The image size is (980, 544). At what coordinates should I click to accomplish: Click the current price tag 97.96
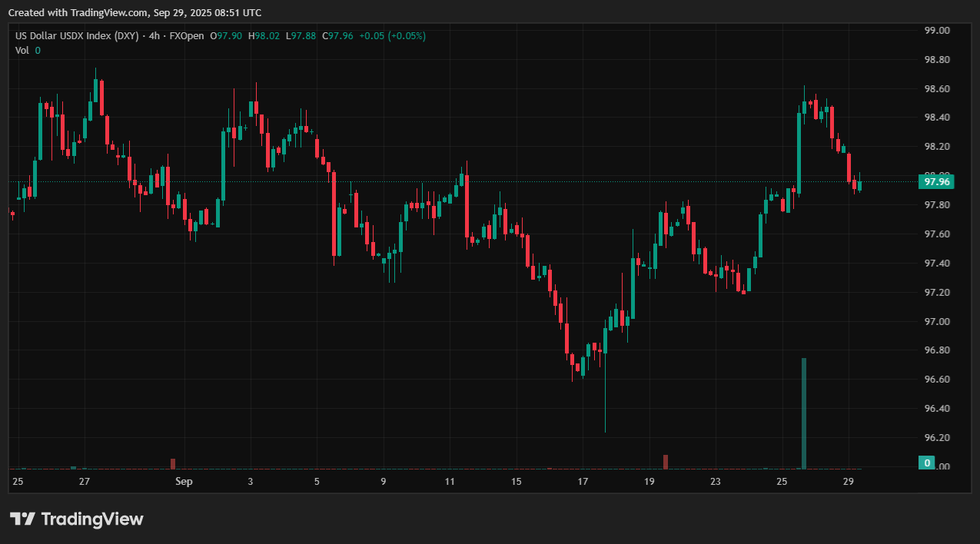[x=937, y=182]
